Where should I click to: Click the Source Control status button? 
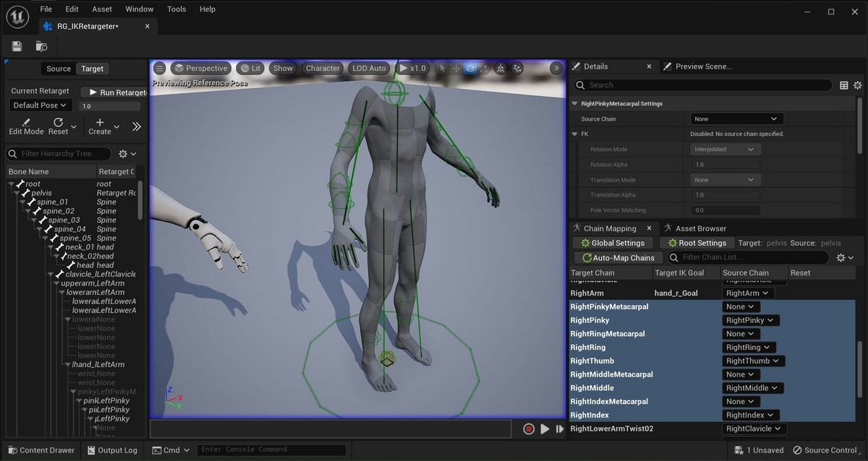pos(825,450)
